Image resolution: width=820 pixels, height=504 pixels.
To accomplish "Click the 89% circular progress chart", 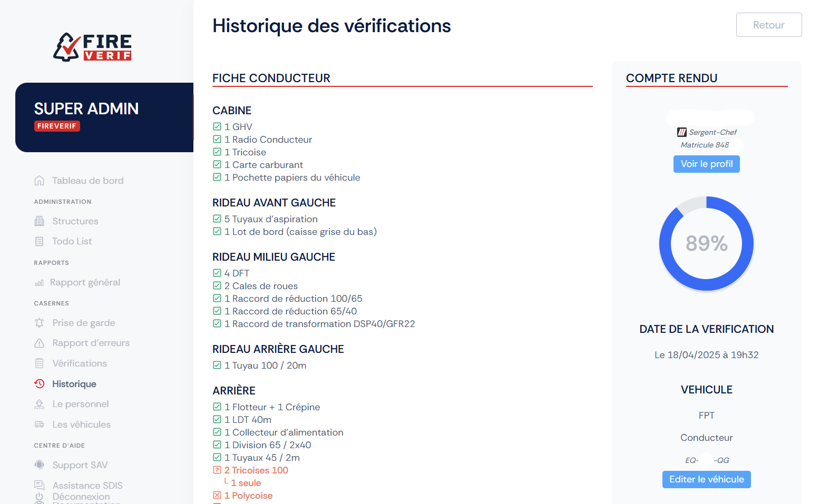I will [706, 243].
